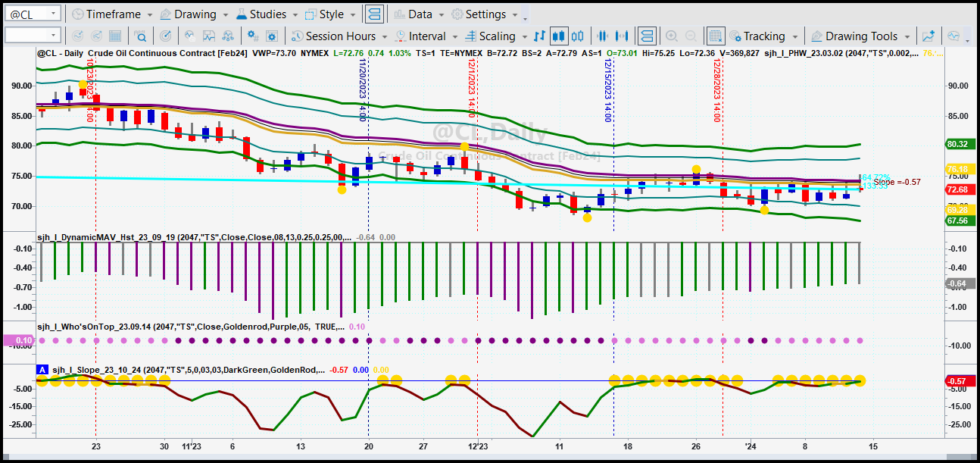Expand the Tracking dropdown arrow
Screen dimensions: 980x463
794,36
